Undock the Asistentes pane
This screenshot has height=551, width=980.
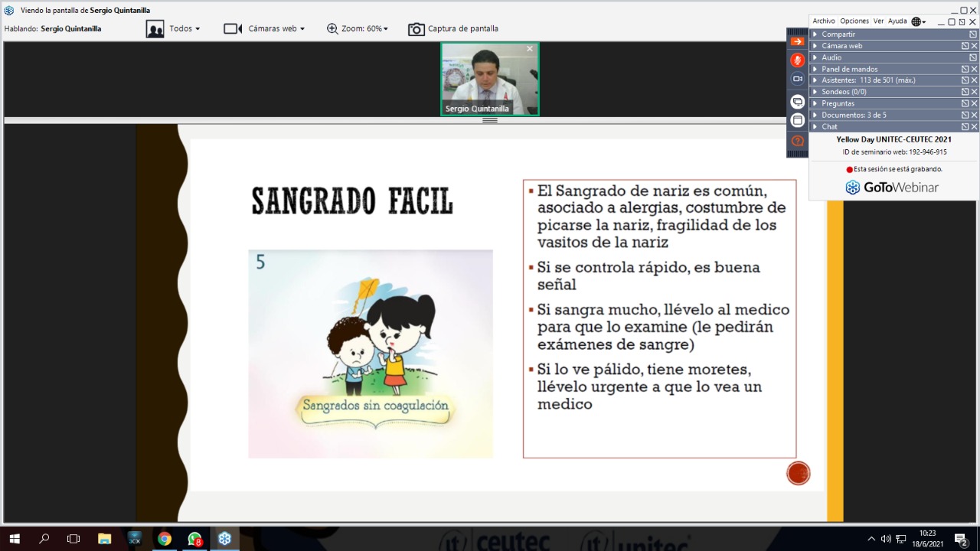tap(965, 80)
